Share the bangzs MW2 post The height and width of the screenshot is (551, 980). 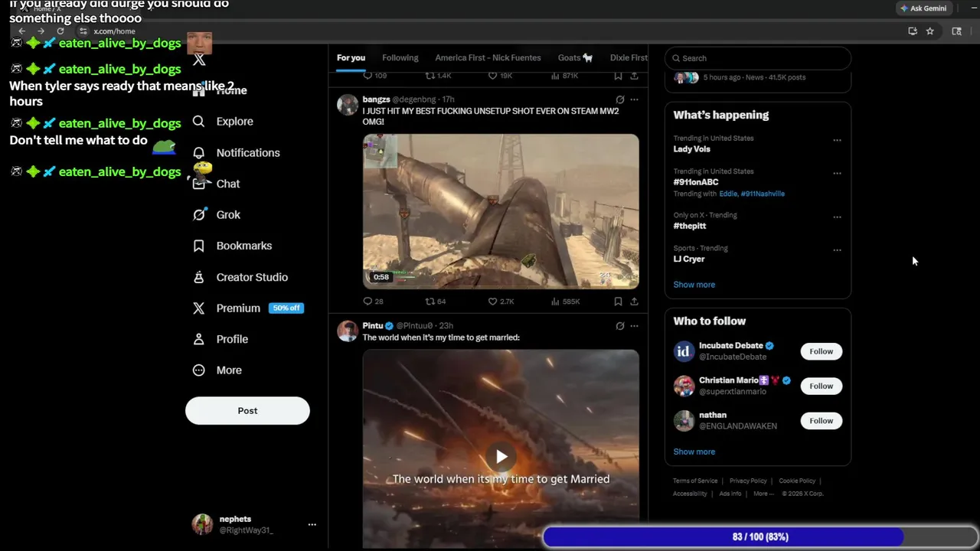[634, 302]
